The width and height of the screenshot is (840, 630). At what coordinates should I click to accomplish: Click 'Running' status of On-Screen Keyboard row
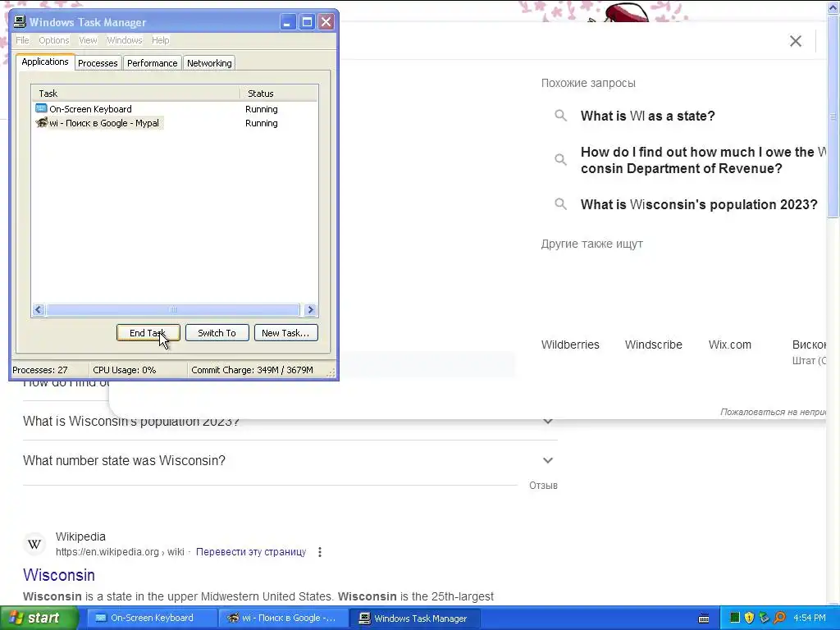(x=262, y=109)
